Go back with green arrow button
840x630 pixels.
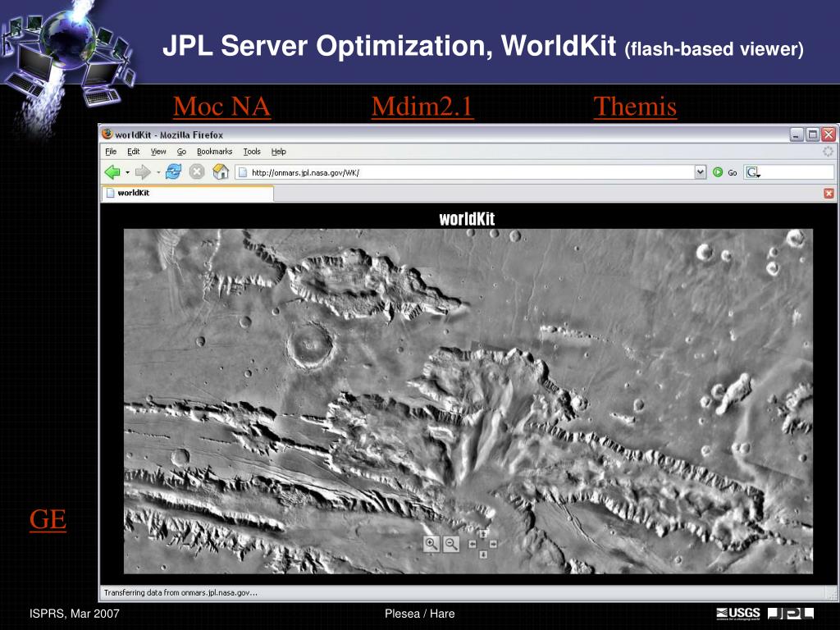tap(112, 172)
